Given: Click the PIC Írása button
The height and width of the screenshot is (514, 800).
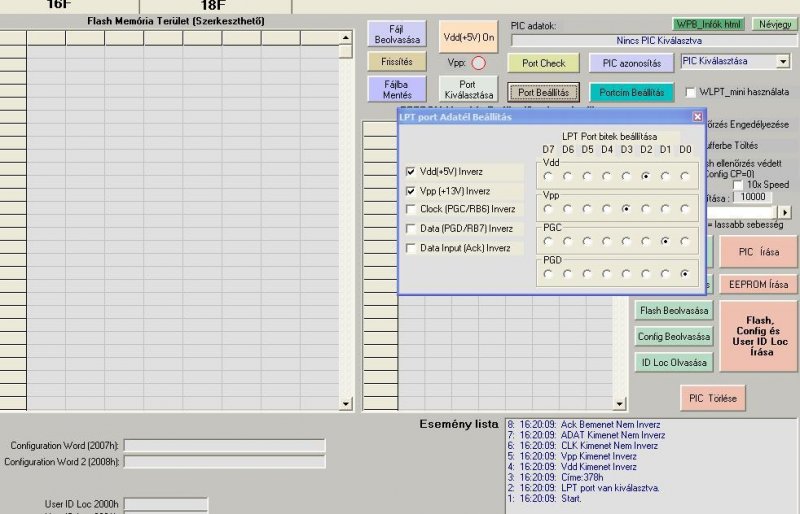Looking at the screenshot, I should (x=758, y=252).
